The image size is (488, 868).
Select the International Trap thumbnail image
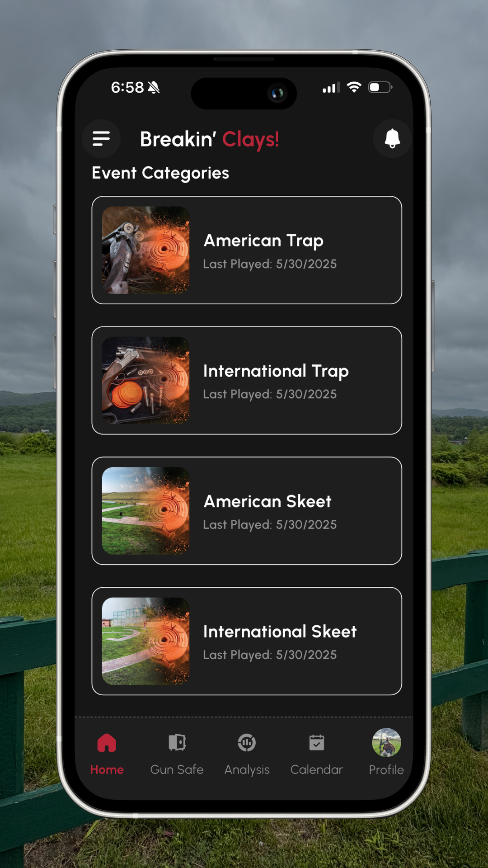(145, 380)
